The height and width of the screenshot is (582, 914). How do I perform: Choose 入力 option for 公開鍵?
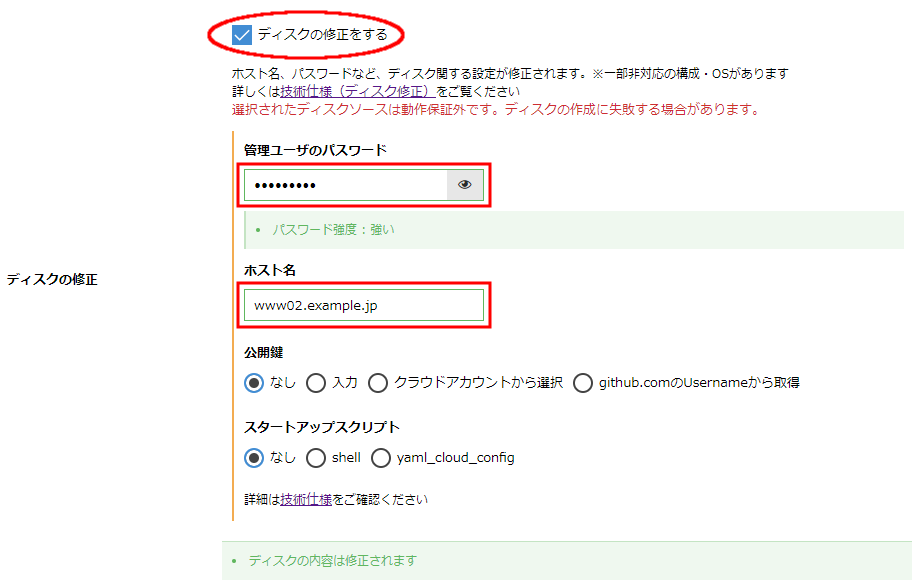316,382
